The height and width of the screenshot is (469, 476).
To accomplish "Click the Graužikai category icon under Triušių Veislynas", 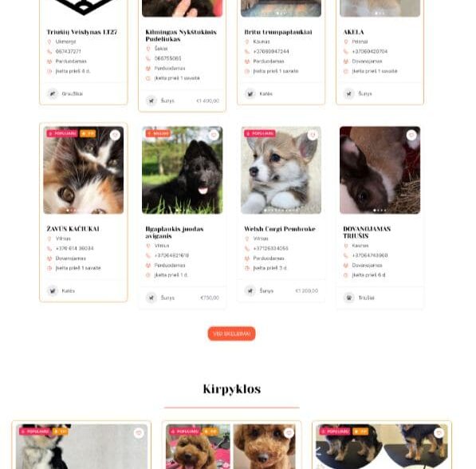I will coord(53,93).
